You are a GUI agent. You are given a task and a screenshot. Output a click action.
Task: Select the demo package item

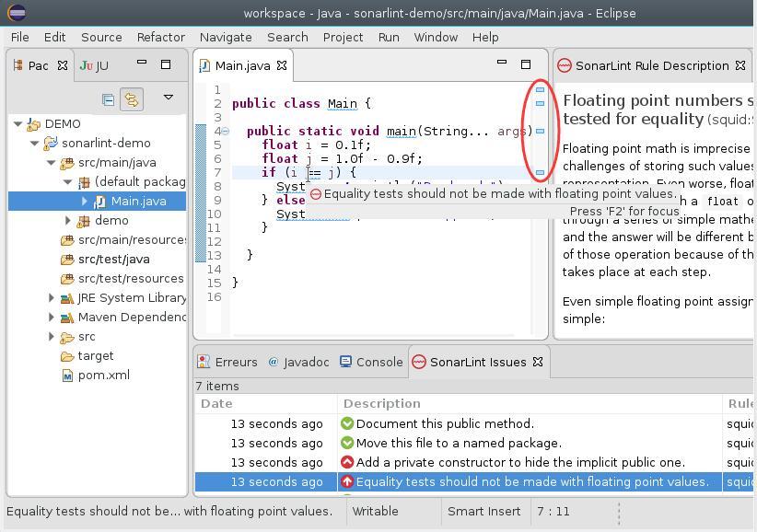[111, 220]
